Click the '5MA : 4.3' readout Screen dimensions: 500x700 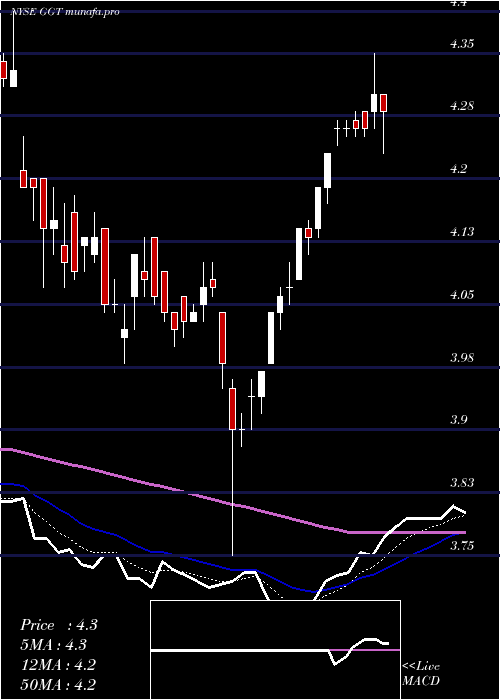pos(54,645)
